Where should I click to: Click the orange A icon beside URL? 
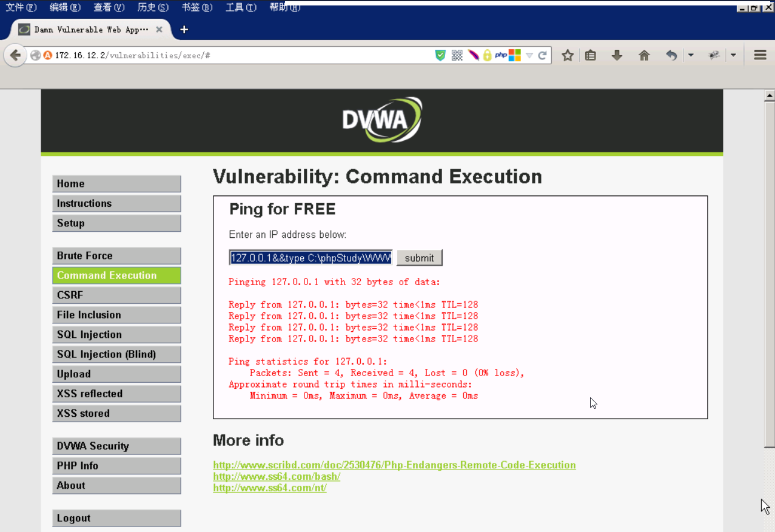click(47, 55)
